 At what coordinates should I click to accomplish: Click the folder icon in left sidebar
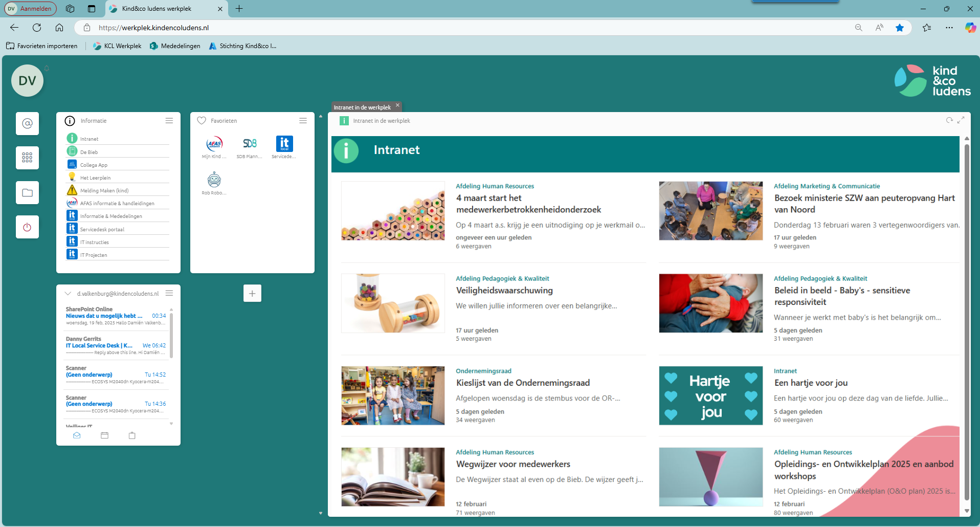[27, 193]
